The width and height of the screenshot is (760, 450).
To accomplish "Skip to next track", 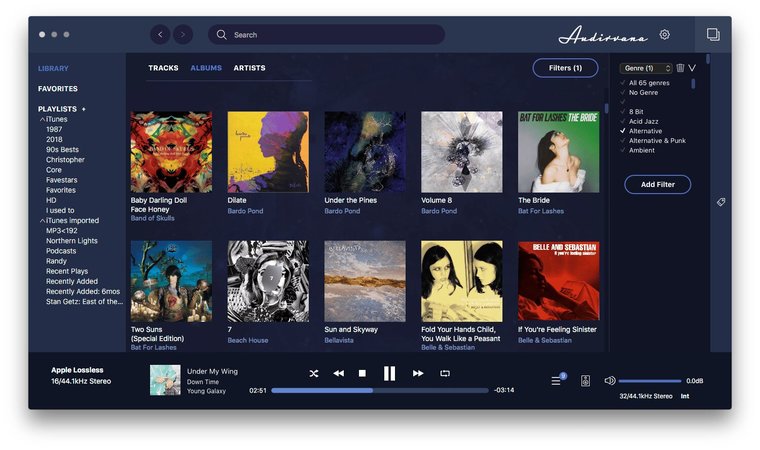I will point(418,373).
